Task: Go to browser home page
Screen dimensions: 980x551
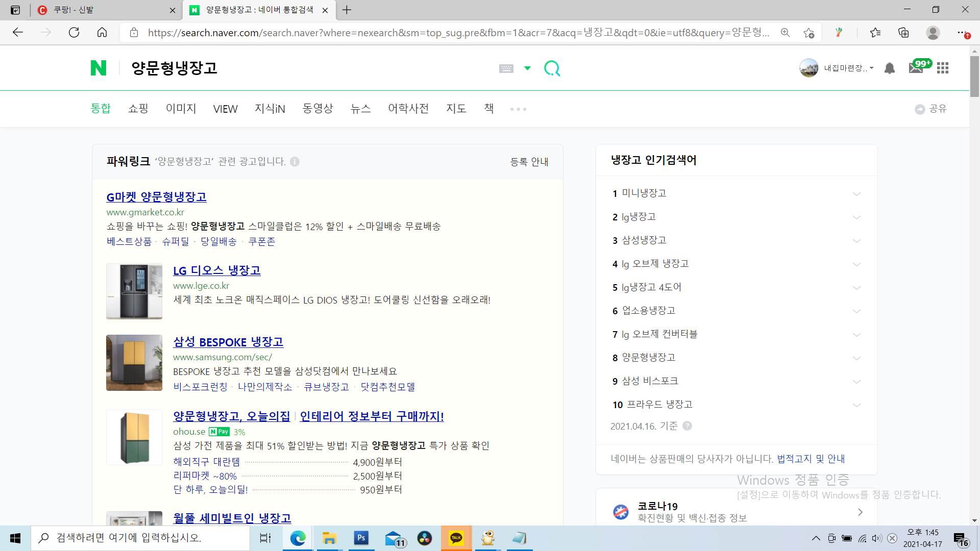Action: tap(102, 33)
